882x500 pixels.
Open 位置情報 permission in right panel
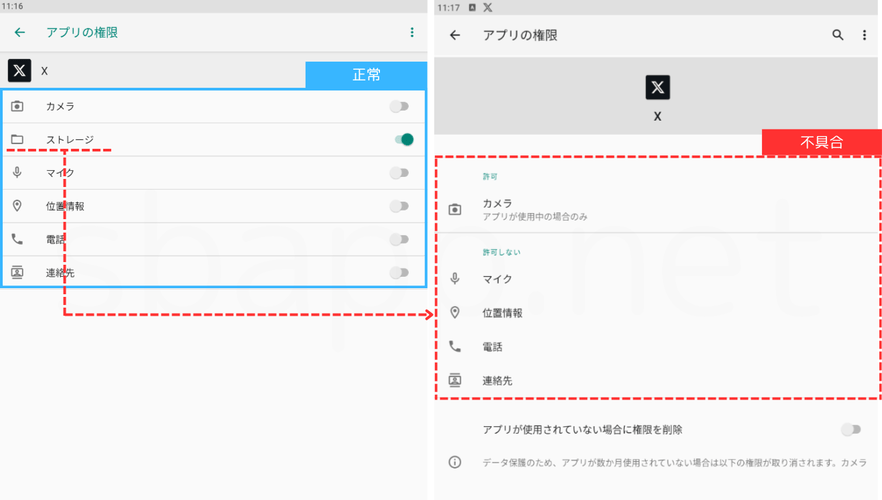tap(502, 313)
